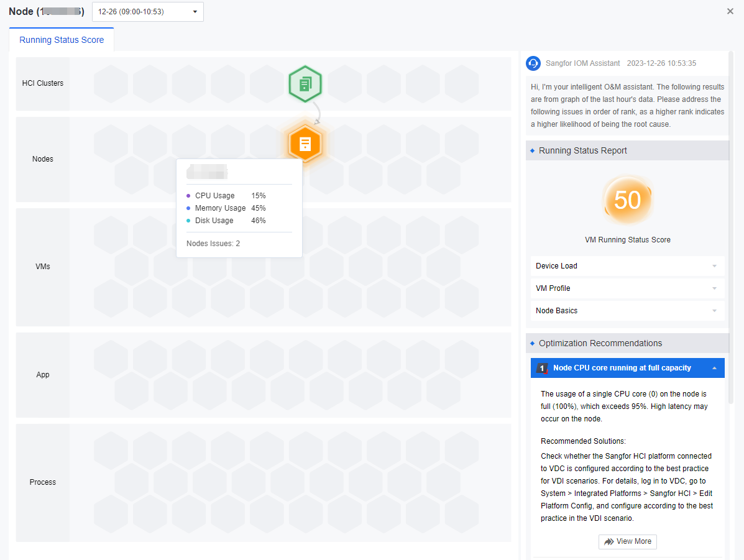This screenshot has width=744, height=560.
Task: Click the diamond icon beside Running Status Report
Action: point(533,150)
